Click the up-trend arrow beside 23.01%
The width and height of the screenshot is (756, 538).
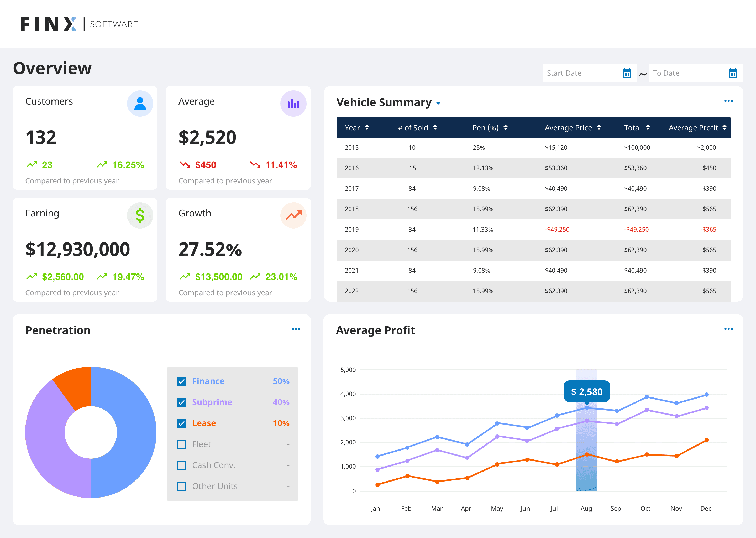click(255, 276)
